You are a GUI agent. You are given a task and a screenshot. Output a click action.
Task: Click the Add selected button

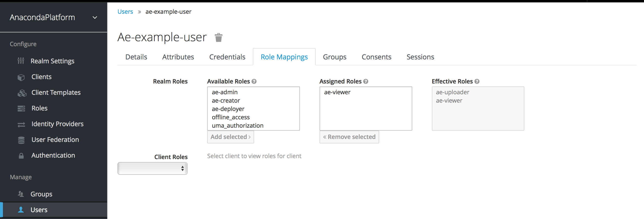point(230,137)
